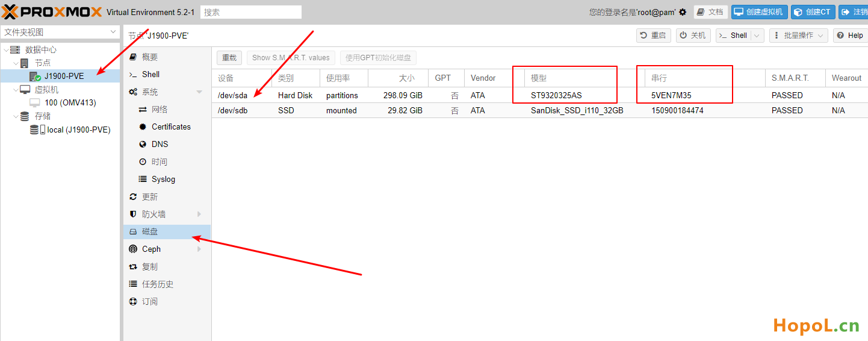Click 创建虚拟机 button

(759, 12)
